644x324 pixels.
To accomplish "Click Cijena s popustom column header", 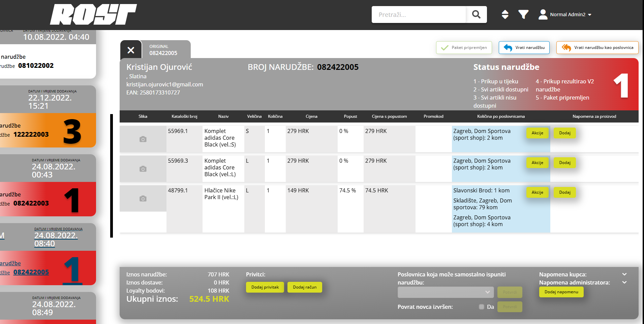I will point(389,116).
